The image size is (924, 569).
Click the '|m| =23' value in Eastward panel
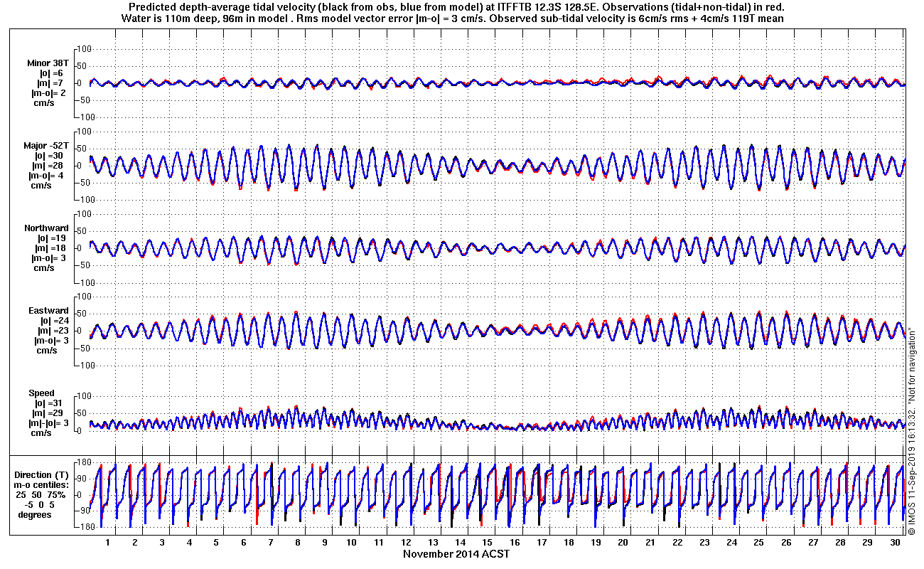coord(54,331)
